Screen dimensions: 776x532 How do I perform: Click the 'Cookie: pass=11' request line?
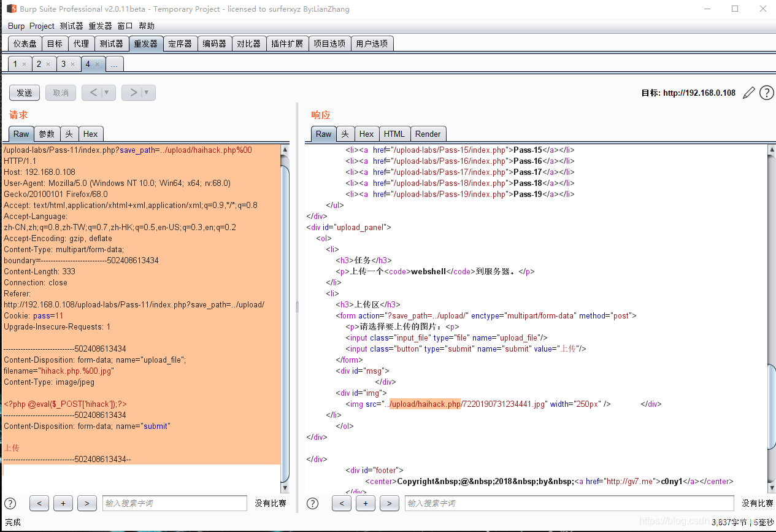tap(33, 315)
